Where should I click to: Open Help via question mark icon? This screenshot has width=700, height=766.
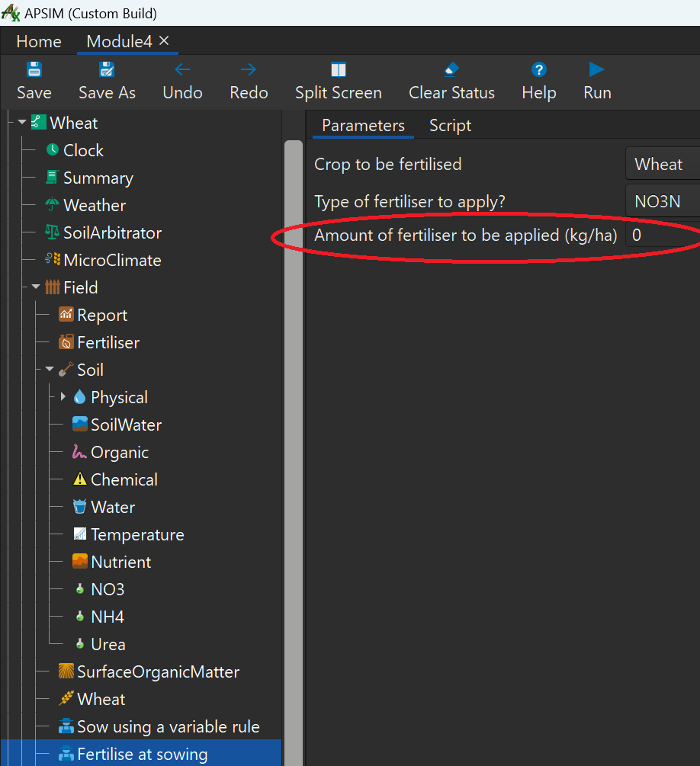[538, 70]
